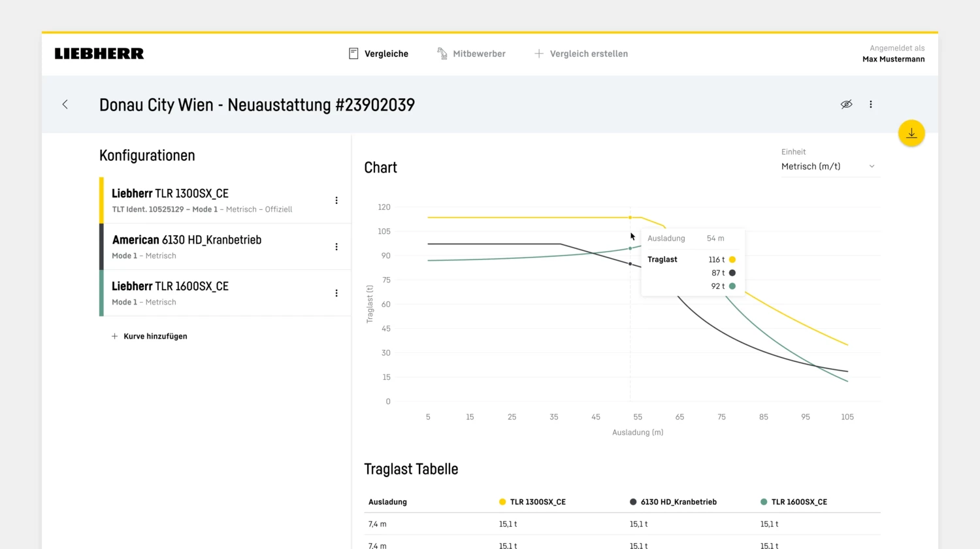Screen dimensions: 980x549
Task: Open the Max Mustermann account label
Action: (x=893, y=59)
